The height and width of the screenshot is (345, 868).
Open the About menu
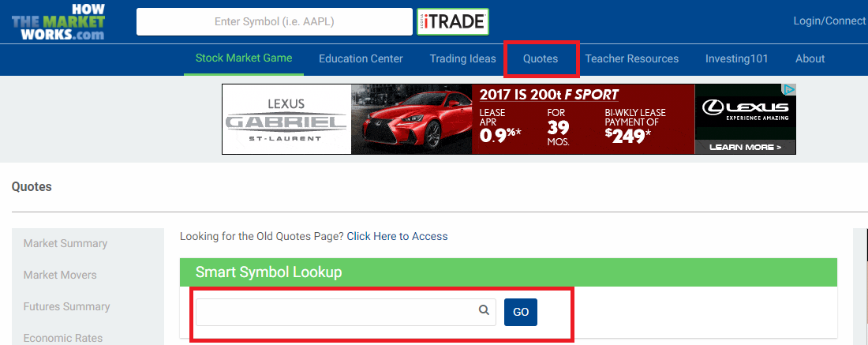pos(810,58)
